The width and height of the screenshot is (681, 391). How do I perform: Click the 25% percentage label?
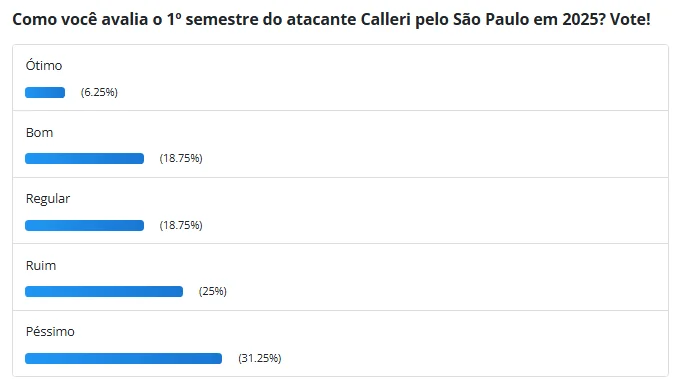pos(213,291)
